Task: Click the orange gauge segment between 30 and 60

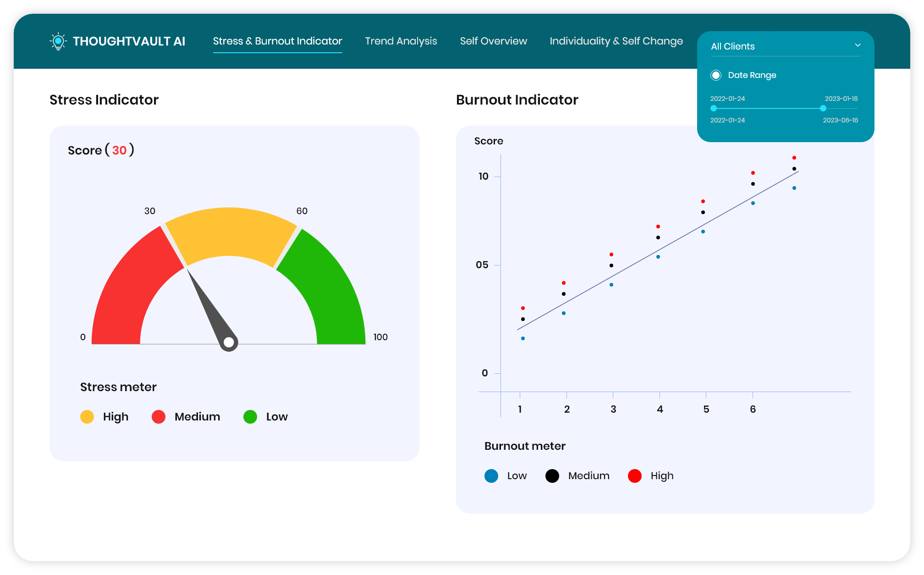Action: click(229, 232)
